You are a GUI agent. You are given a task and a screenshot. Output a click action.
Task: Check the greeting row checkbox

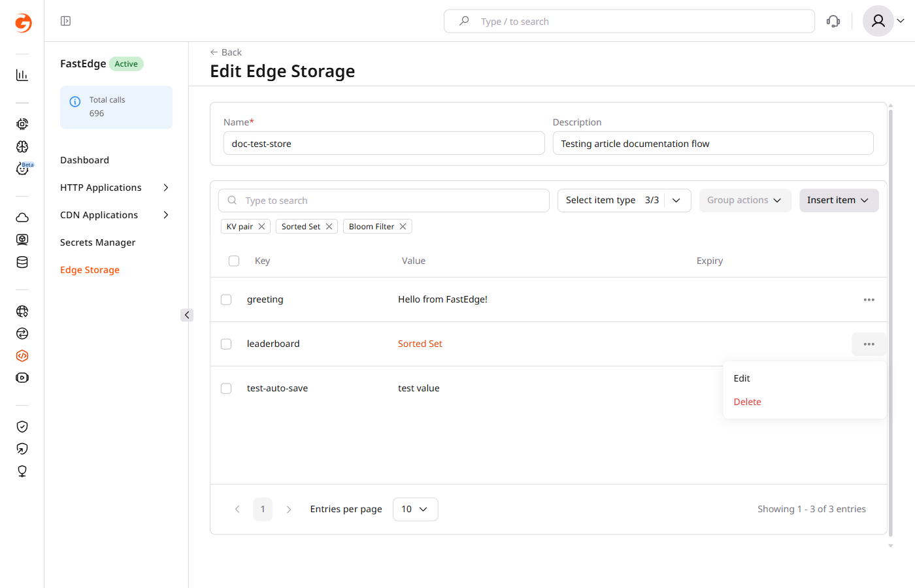point(226,300)
